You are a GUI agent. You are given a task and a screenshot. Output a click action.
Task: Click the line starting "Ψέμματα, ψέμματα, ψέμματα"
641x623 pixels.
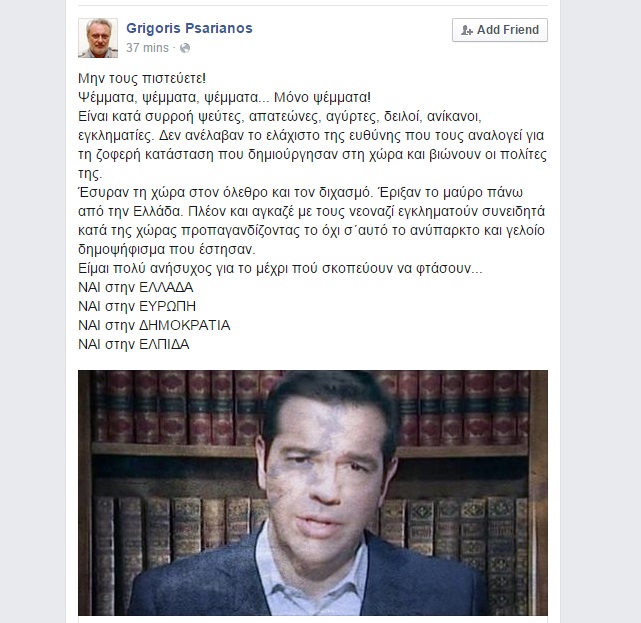tap(224, 97)
